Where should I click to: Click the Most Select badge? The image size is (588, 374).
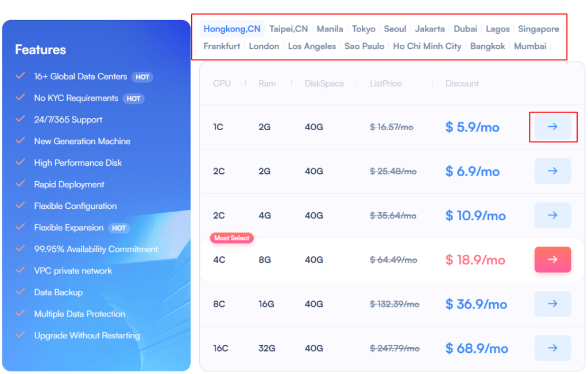point(232,238)
